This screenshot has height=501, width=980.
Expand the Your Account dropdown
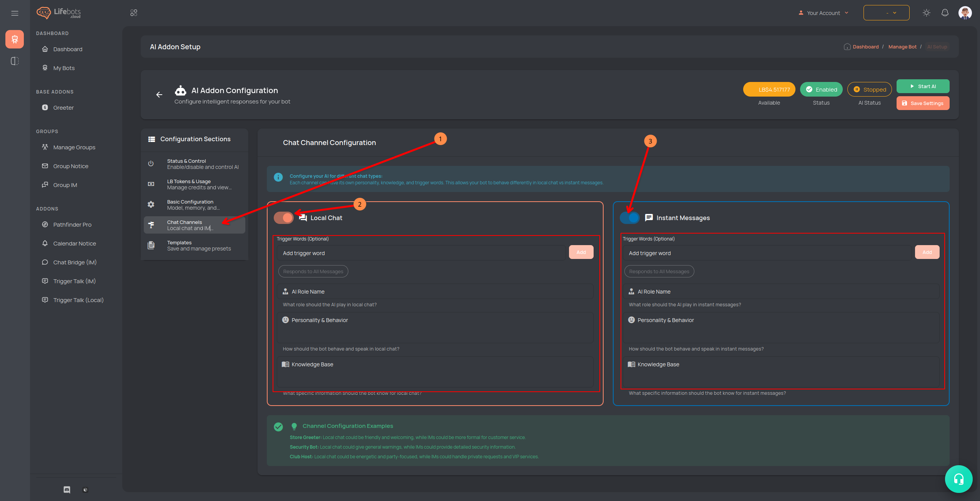coord(824,13)
